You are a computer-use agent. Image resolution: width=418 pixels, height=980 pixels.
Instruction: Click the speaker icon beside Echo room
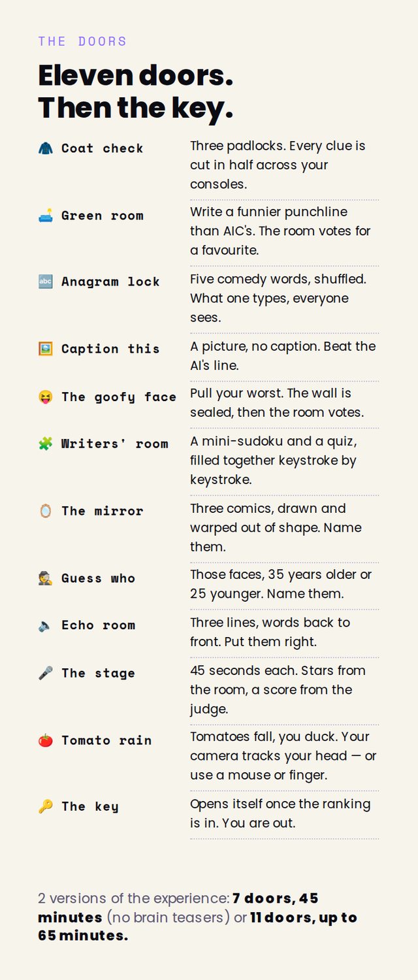click(x=45, y=625)
